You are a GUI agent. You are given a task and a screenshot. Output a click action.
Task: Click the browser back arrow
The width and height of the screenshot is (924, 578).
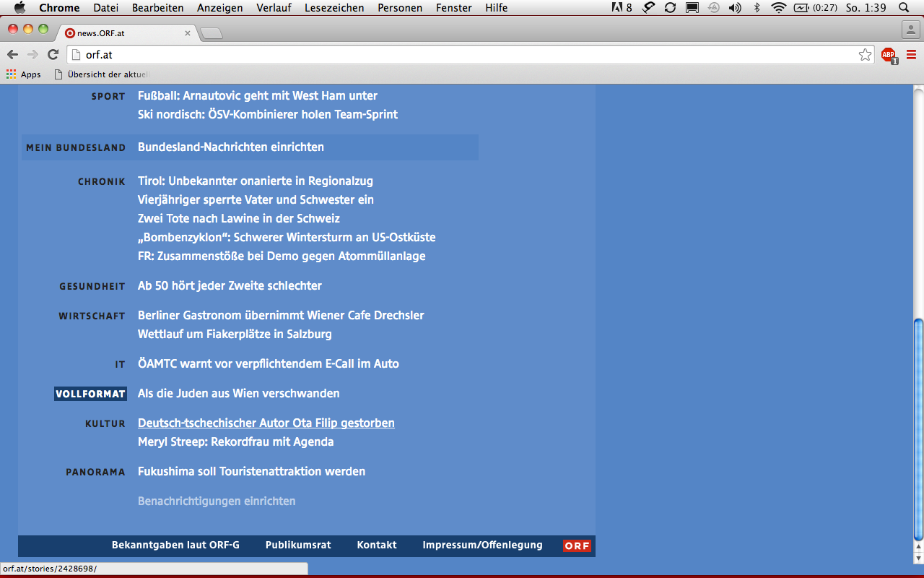click(12, 54)
